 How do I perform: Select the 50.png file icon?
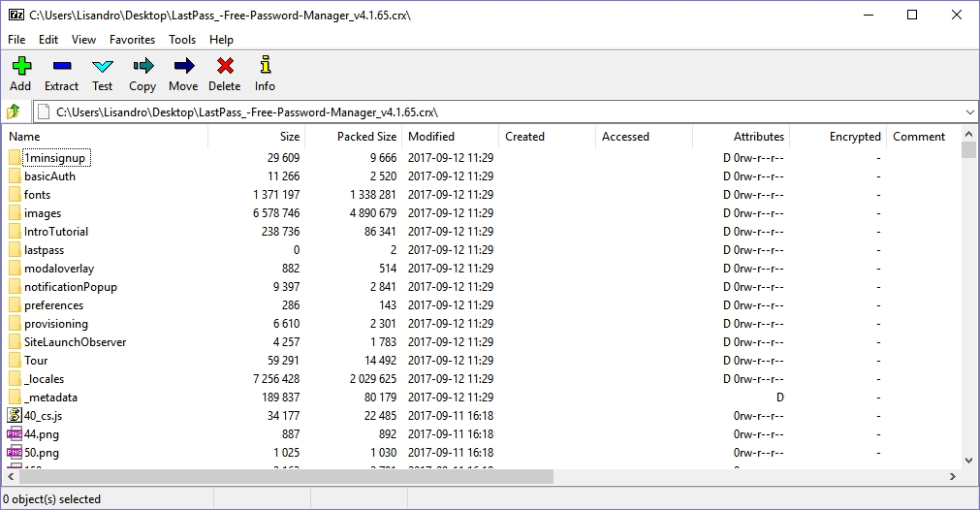[15, 453]
